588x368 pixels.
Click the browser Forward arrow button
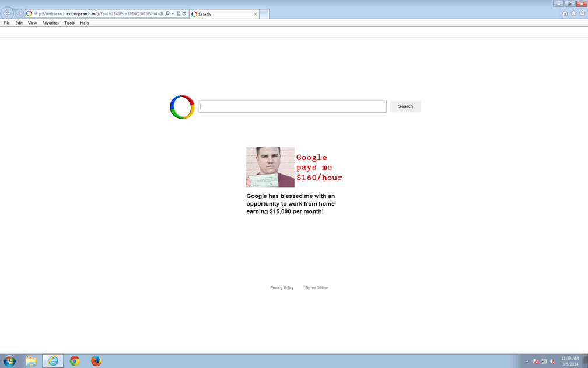tap(19, 13)
